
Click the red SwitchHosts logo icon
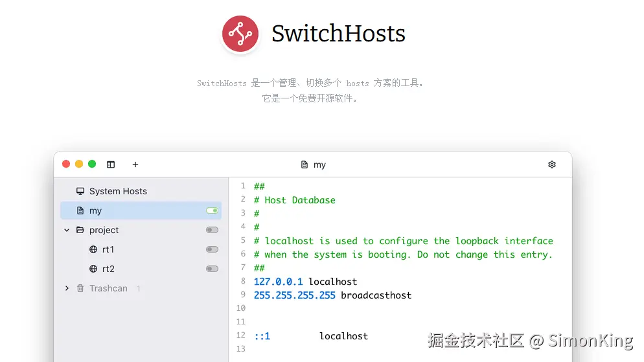pyautogui.click(x=240, y=34)
